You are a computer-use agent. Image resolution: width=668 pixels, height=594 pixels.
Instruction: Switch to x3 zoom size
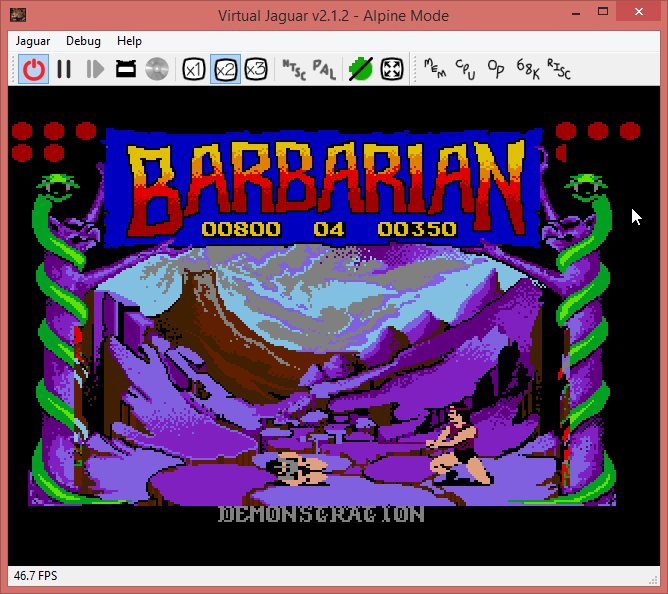(256, 69)
